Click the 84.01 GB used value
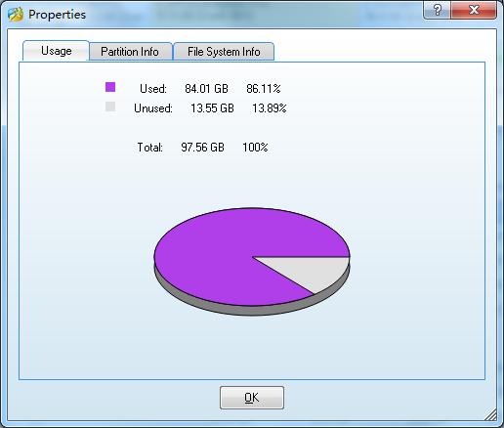The height and width of the screenshot is (428, 504). coord(206,89)
